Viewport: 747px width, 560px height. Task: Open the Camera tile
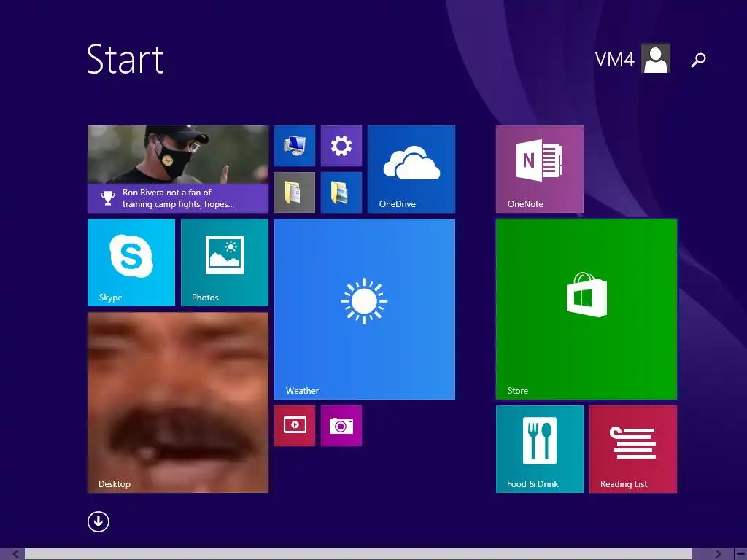click(341, 426)
